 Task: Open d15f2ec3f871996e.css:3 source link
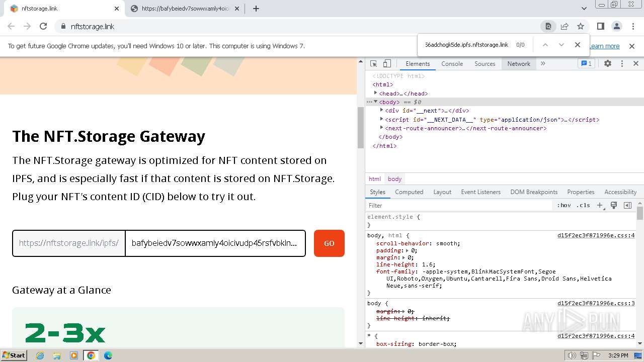pos(596,303)
